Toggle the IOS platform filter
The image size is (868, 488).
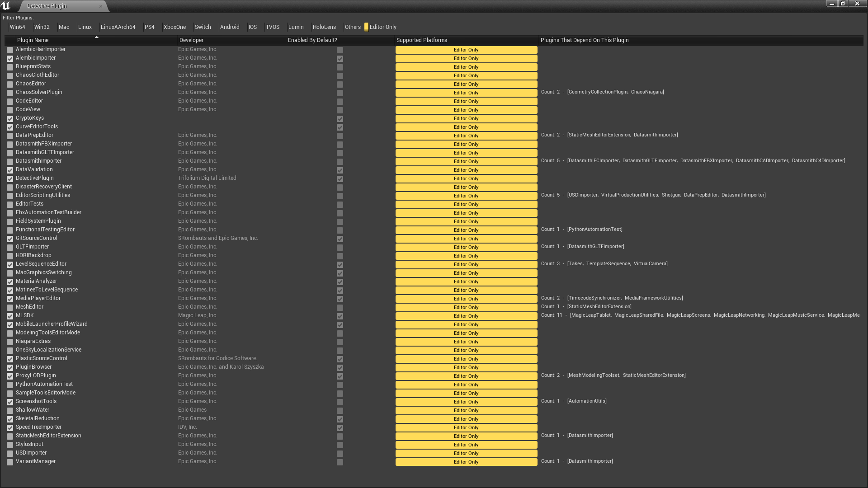pos(252,27)
